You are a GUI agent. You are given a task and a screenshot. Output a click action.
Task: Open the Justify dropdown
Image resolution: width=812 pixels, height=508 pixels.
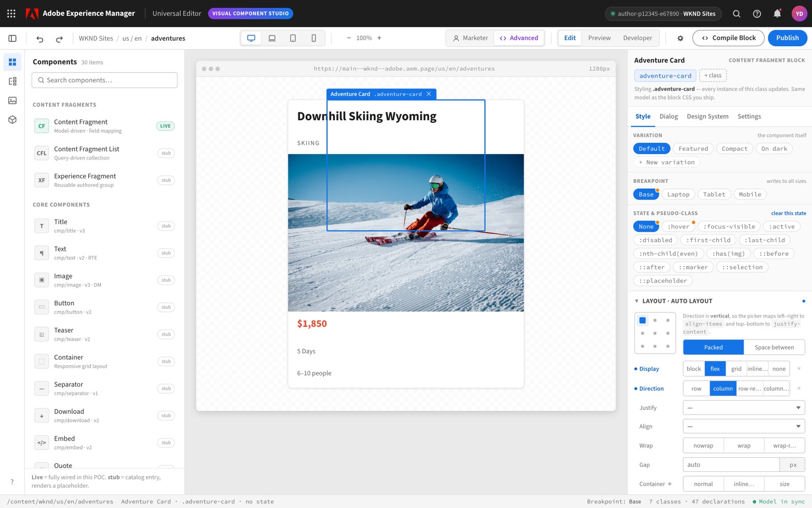pos(744,407)
